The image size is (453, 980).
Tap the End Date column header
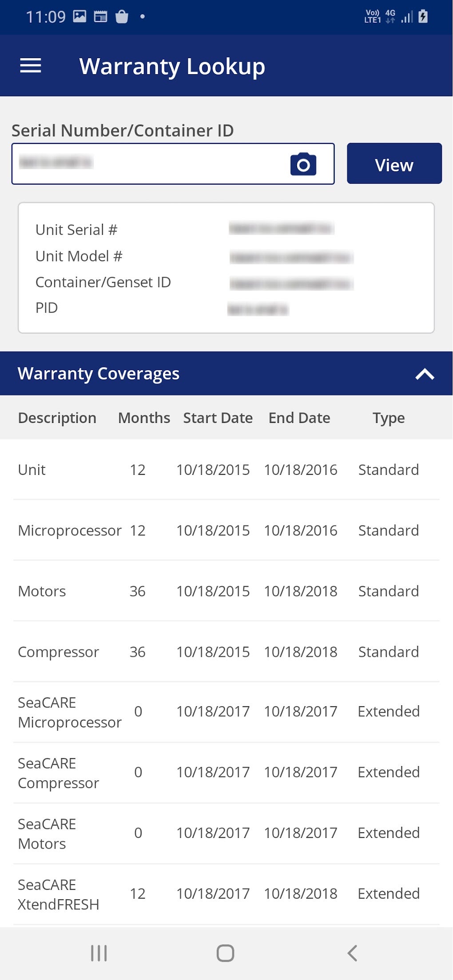[x=299, y=418]
